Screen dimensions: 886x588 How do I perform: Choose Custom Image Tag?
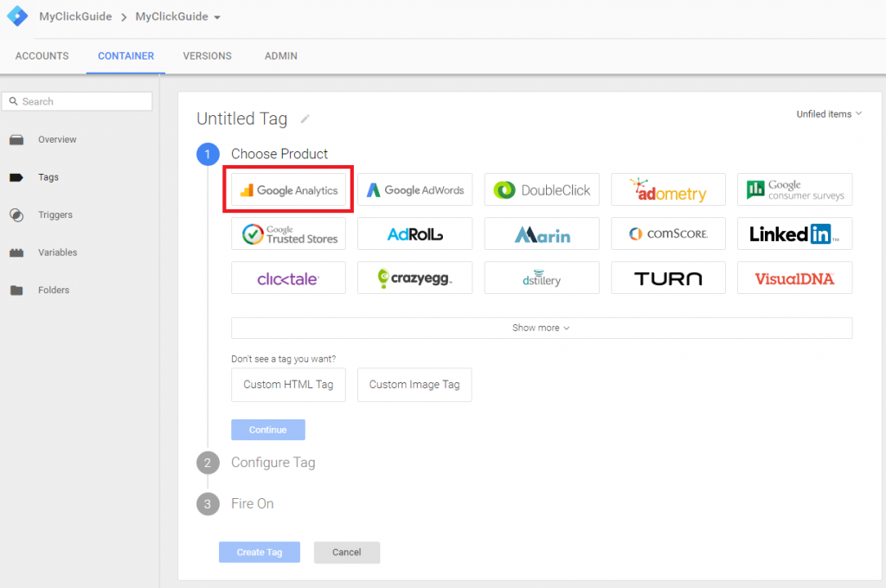tap(414, 385)
